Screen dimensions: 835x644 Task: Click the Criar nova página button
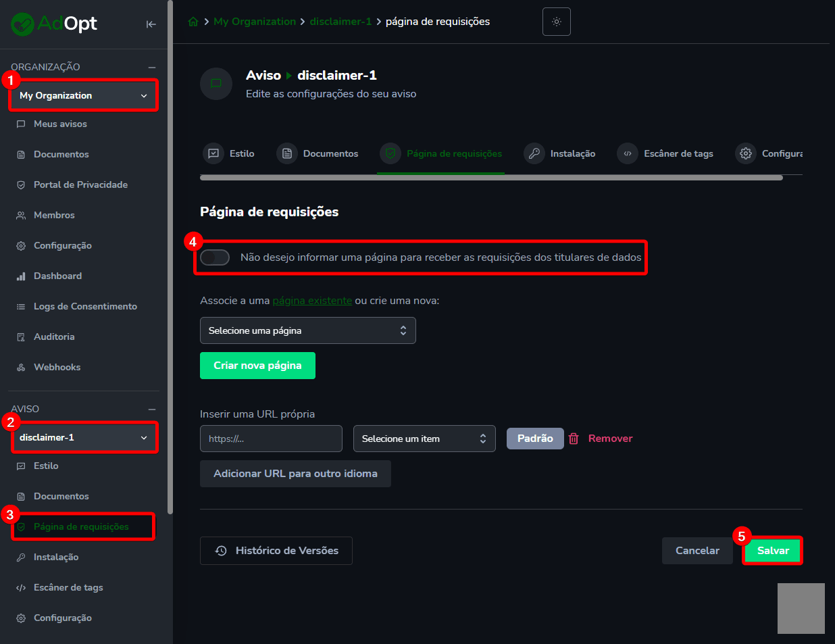(257, 366)
